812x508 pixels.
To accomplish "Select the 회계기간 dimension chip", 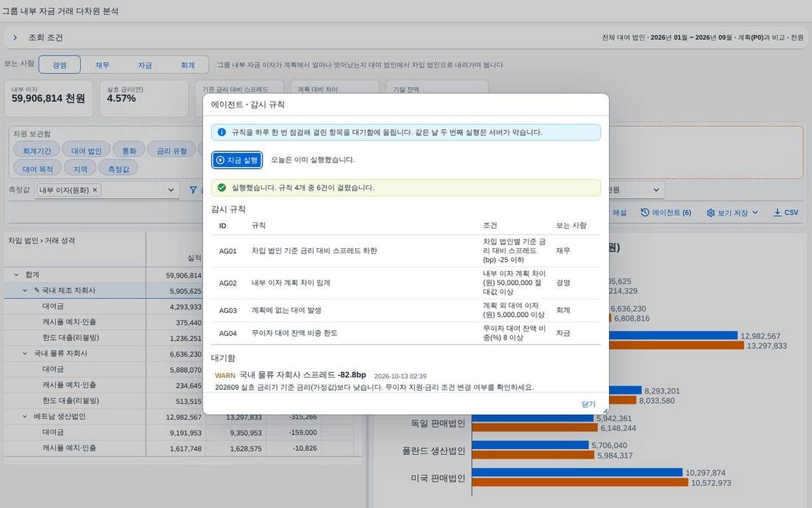I will (37, 151).
